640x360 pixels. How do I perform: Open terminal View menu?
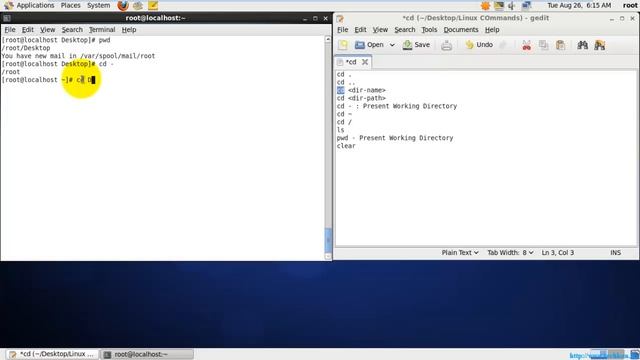click(x=47, y=30)
